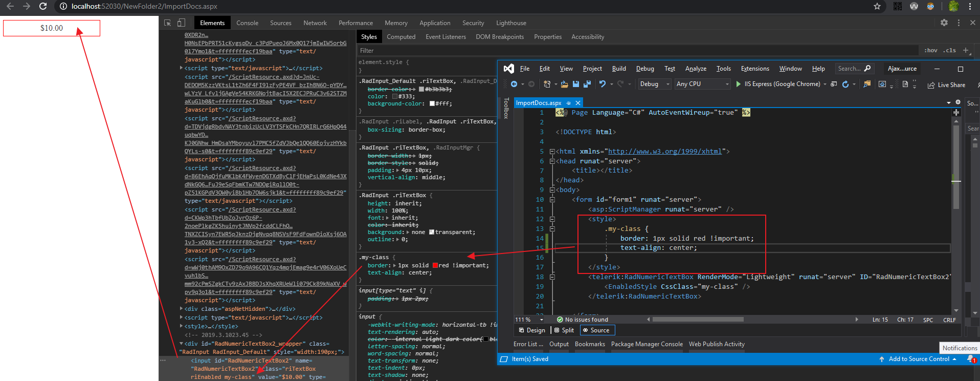Click the inspect element picker icon
The image size is (980, 381).
pyautogui.click(x=168, y=23)
